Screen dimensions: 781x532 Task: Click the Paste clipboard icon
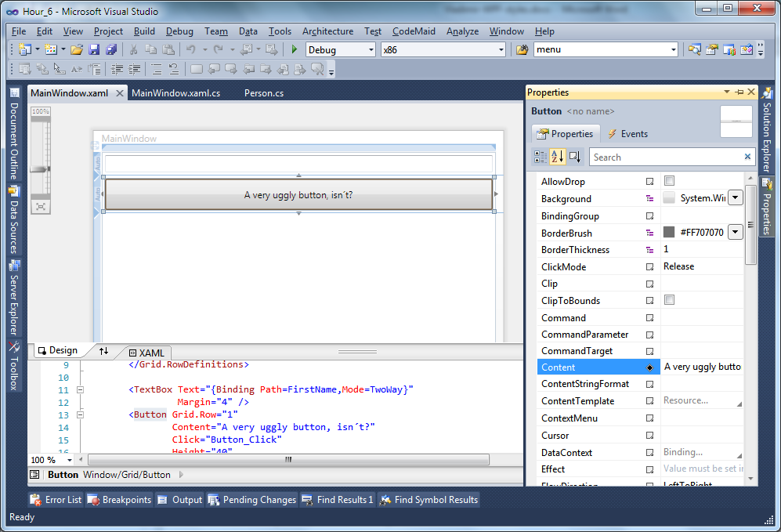point(168,49)
